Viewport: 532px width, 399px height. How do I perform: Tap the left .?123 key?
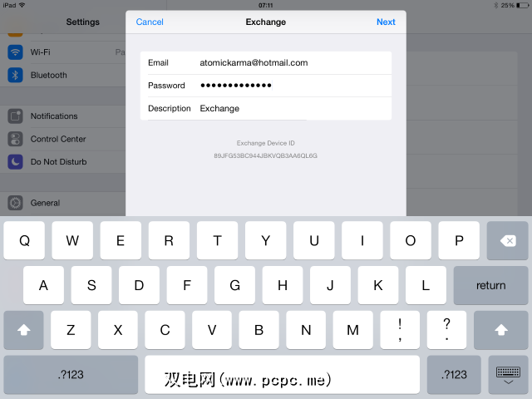click(x=71, y=375)
